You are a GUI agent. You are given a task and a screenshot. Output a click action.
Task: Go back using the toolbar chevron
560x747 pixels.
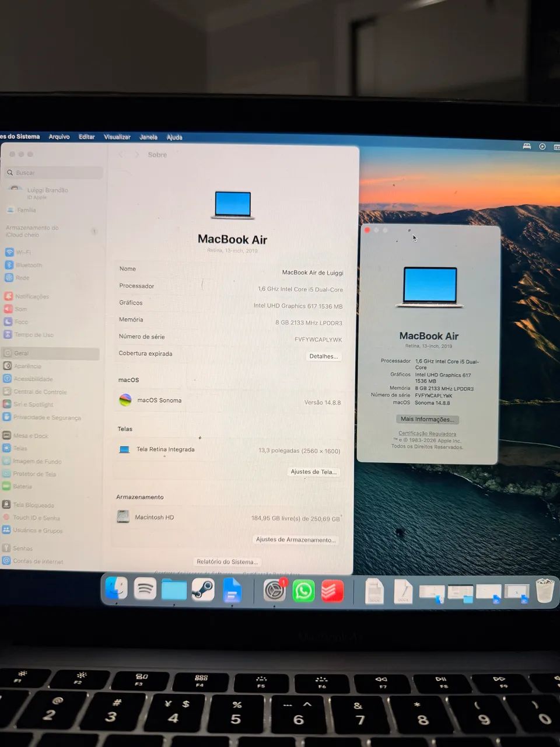122,155
